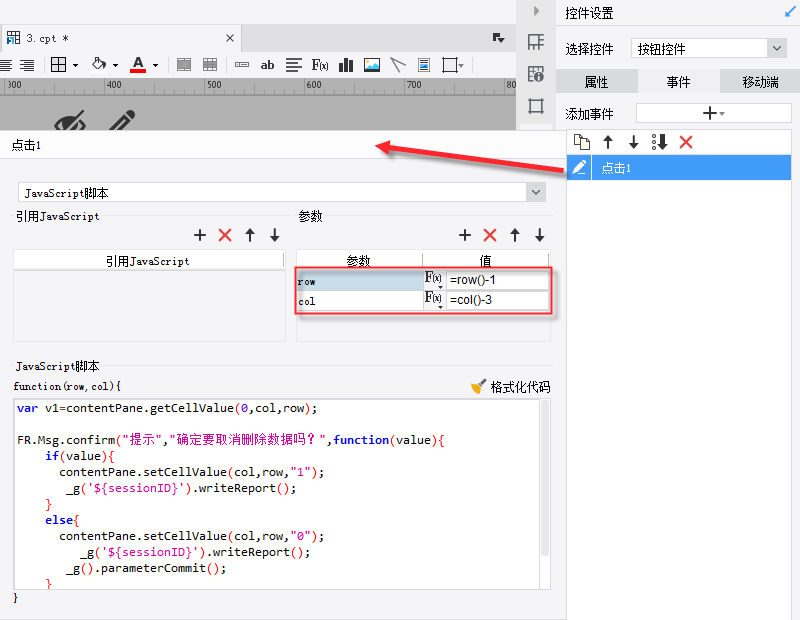The image size is (800, 620).
Task: Move the selected 参数 down
Action: click(x=540, y=235)
